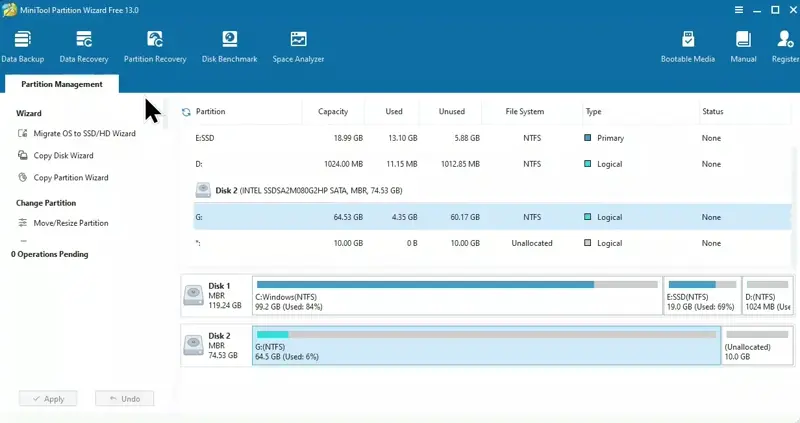
Task: Click the Type column header
Action: [x=593, y=111]
